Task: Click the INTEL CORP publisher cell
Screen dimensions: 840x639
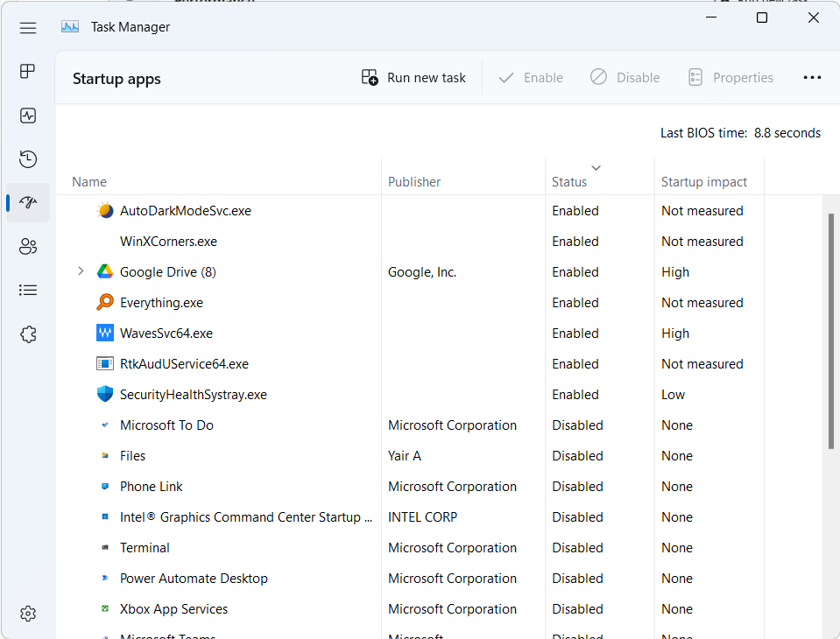Action: 423,517
